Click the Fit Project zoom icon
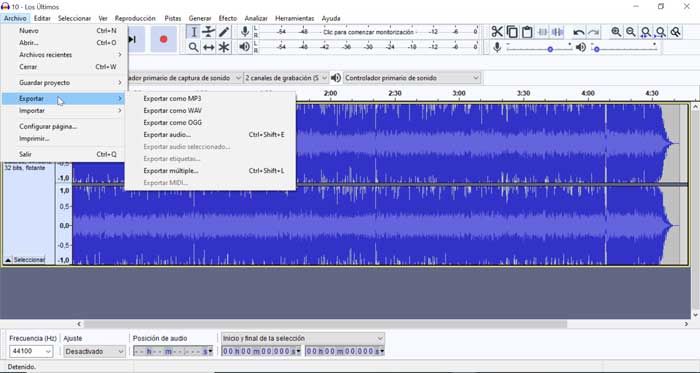This screenshot has height=373, width=700. pos(661,32)
